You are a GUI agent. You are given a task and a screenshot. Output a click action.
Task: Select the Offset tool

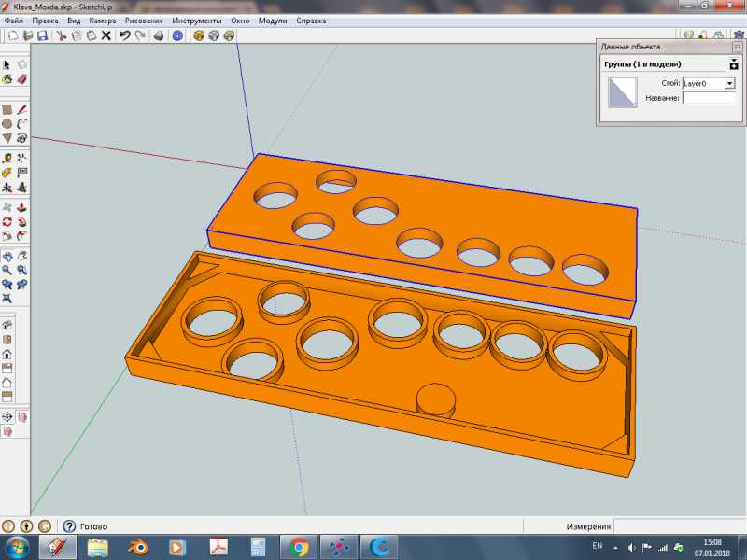click(x=21, y=236)
